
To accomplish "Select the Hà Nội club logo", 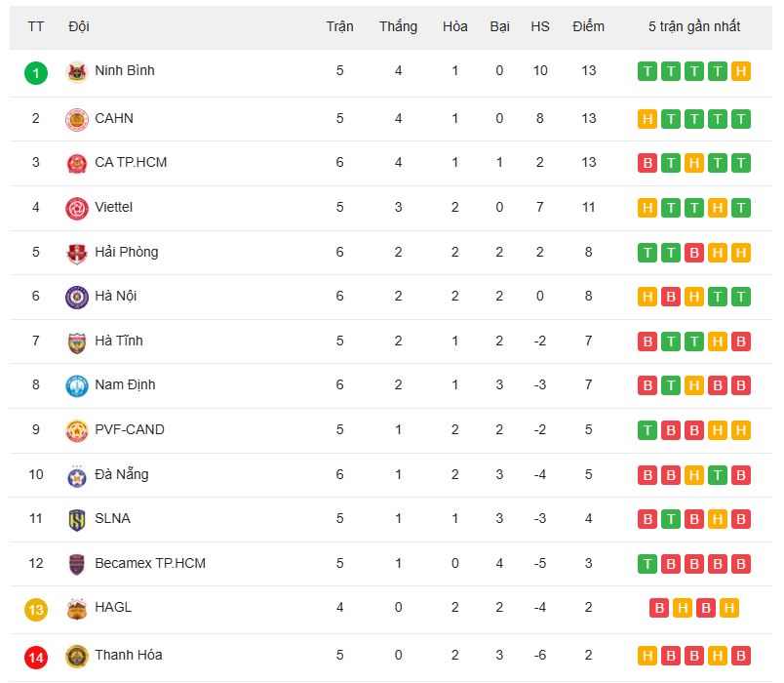I will (77, 297).
